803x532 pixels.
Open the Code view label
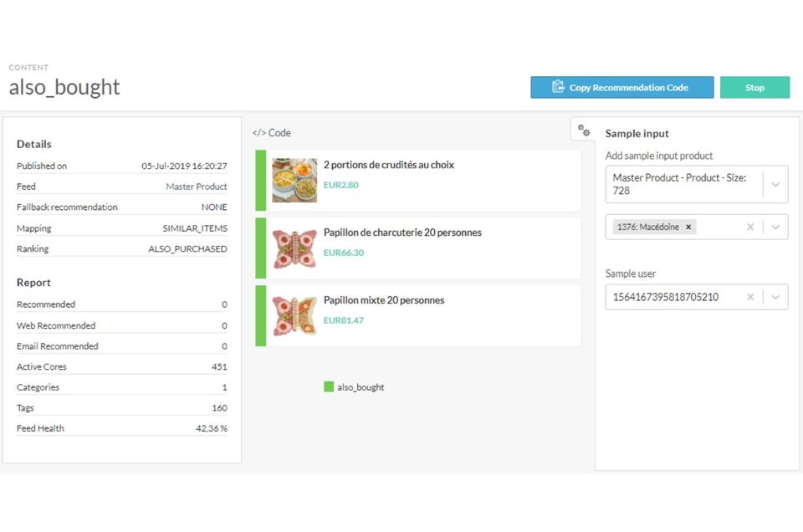click(x=279, y=133)
